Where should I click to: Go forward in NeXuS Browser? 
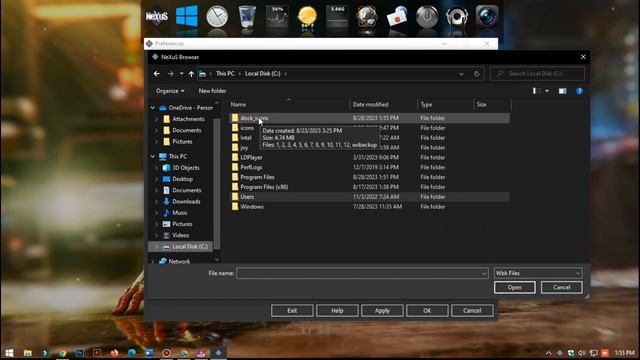171,73
